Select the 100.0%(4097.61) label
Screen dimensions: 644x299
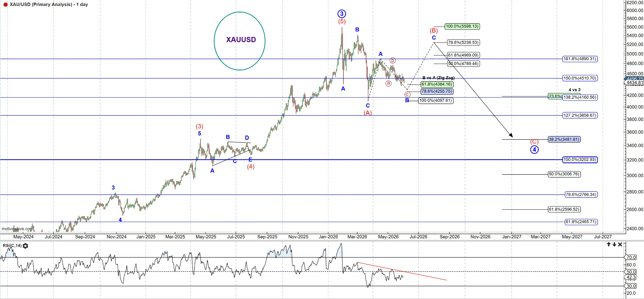pyautogui.click(x=436, y=100)
